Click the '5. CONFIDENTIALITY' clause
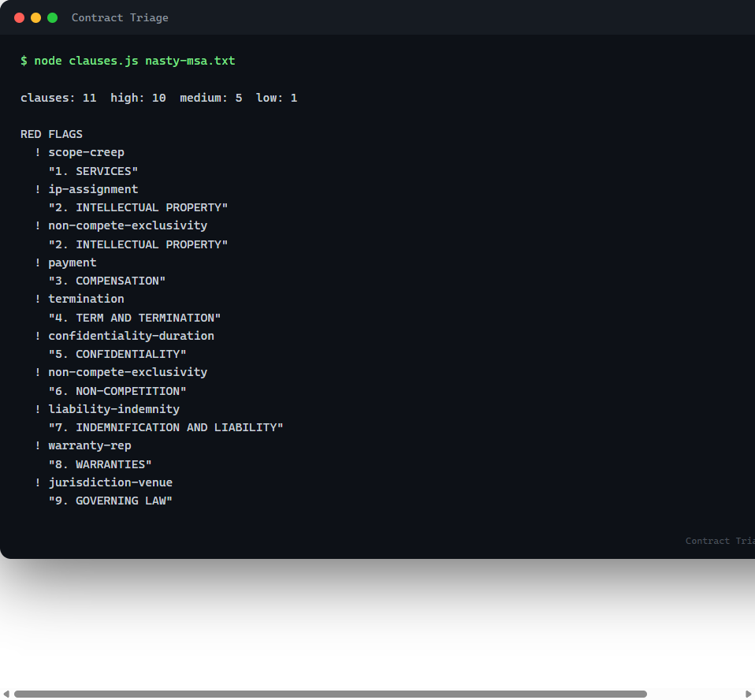This screenshot has width=755, height=700. click(117, 354)
